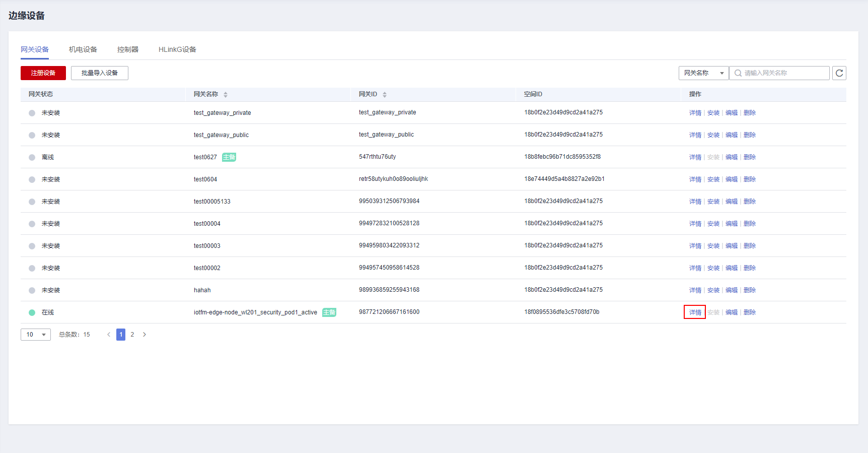Click 删除 for test0604

[x=750, y=179]
